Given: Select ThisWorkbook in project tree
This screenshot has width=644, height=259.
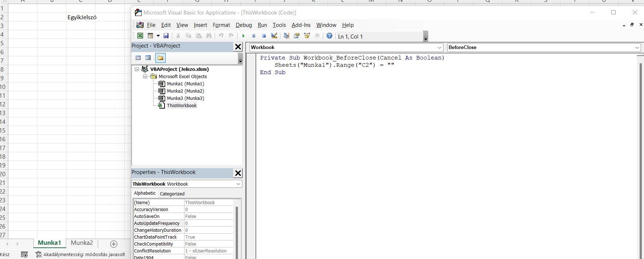Looking at the screenshot, I should point(182,105).
